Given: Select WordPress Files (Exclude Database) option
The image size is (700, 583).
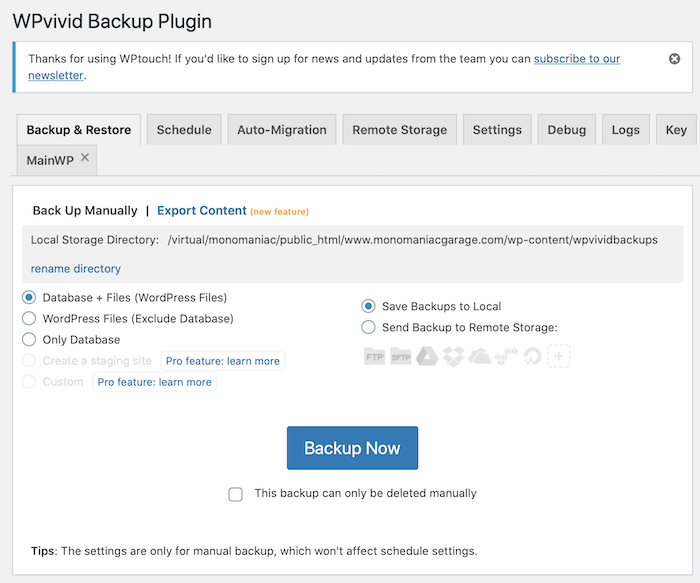Looking at the screenshot, I should (x=29, y=318).
